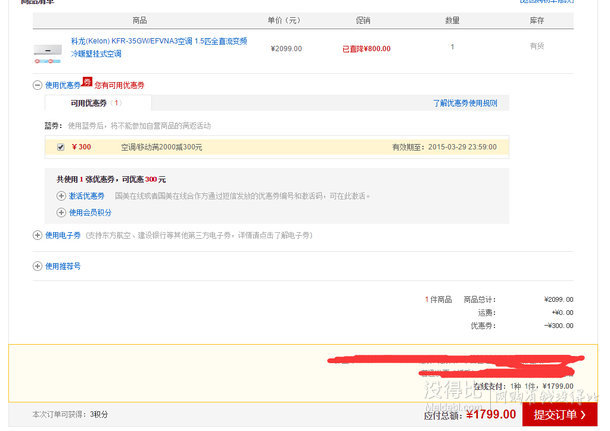
Task: Click the ¥300 coupon row description 空调/移动满2000减300元
Action: [161, 147]
